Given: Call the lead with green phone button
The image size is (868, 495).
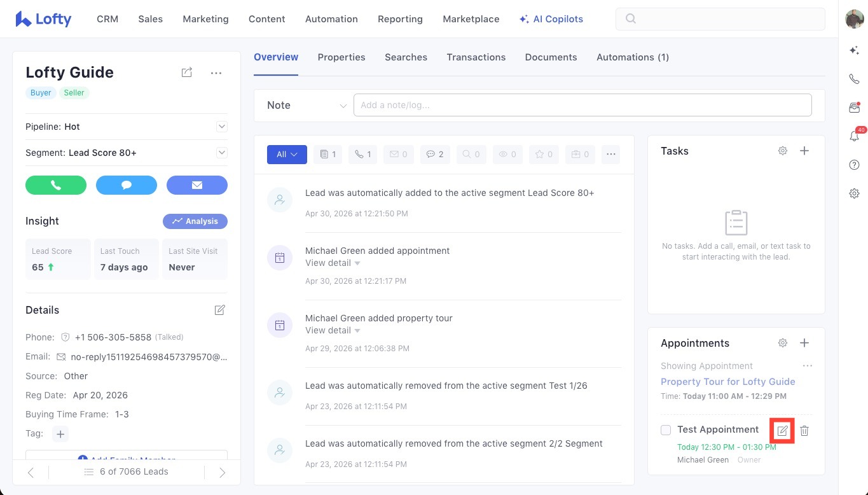Looking at the screenshot, I should click(56, 185).
